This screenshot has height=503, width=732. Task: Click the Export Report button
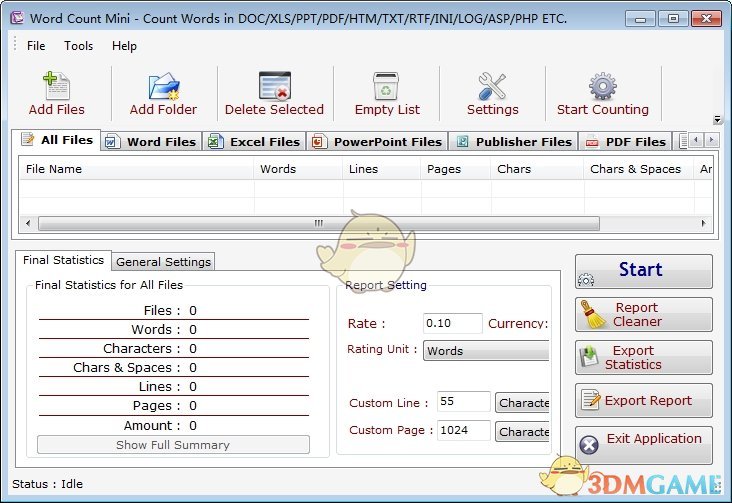pyautogui.click(x=643, y=401)
